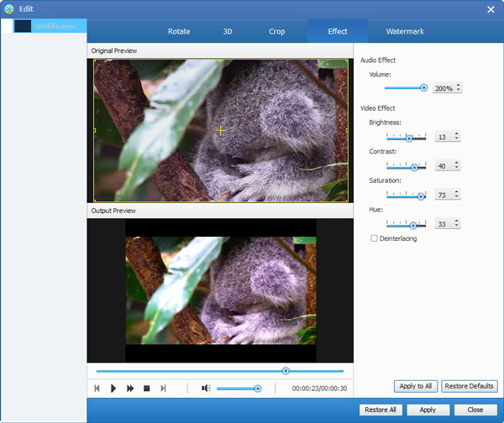Click the Output Preview label
This screenshot has height=423, width=504.
[113, 211]
